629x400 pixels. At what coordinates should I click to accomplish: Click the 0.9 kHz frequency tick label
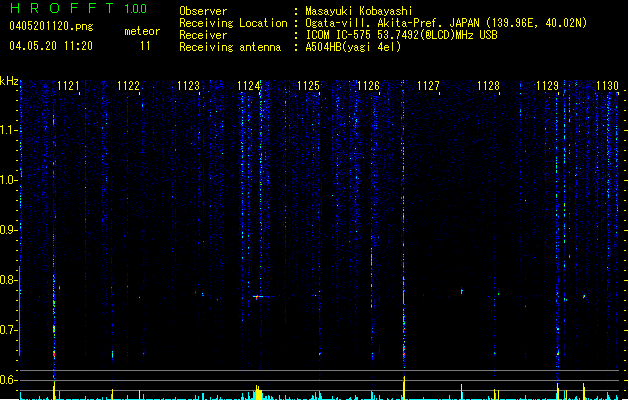[8, 230]
